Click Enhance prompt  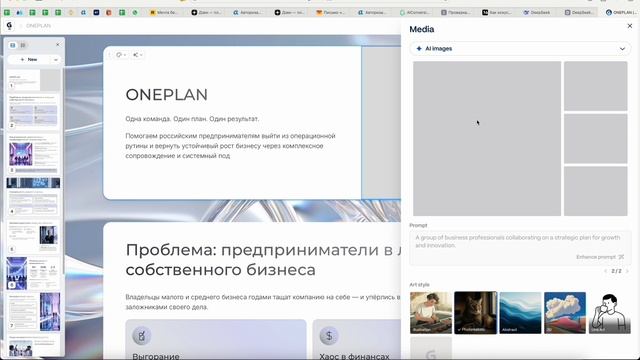pos(600,257)
